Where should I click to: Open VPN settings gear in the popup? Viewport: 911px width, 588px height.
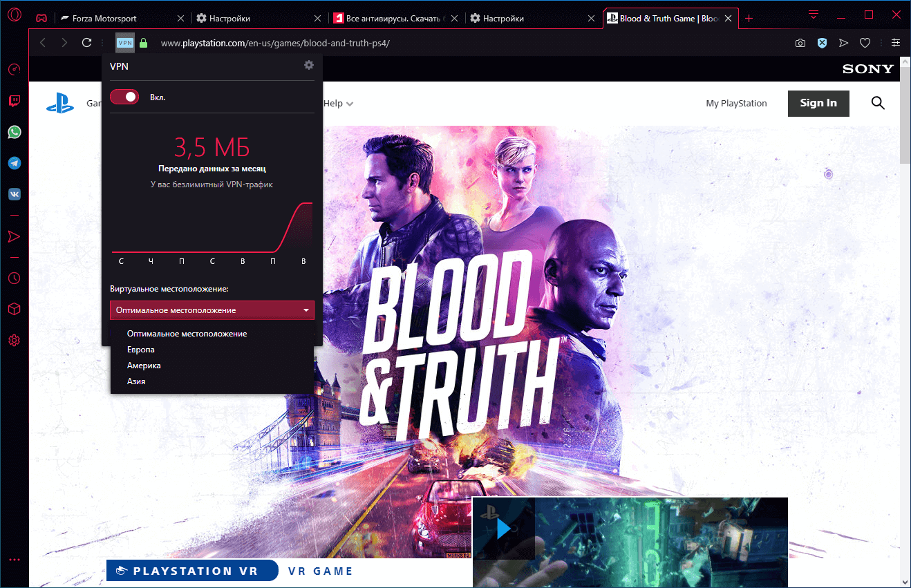pyautogui.click(x=309, y=65)
